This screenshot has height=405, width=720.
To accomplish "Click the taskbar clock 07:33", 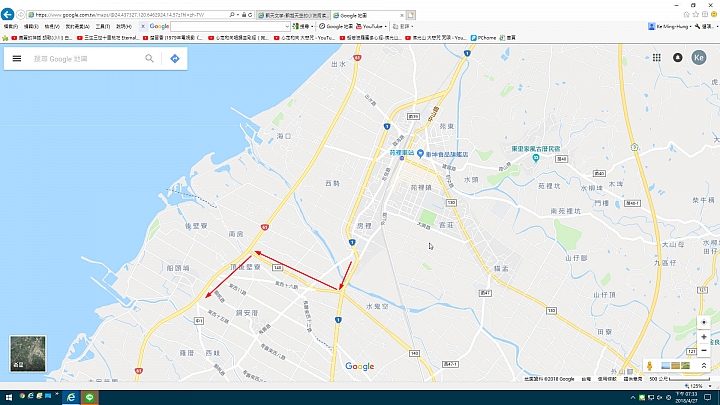I will 686,398.
